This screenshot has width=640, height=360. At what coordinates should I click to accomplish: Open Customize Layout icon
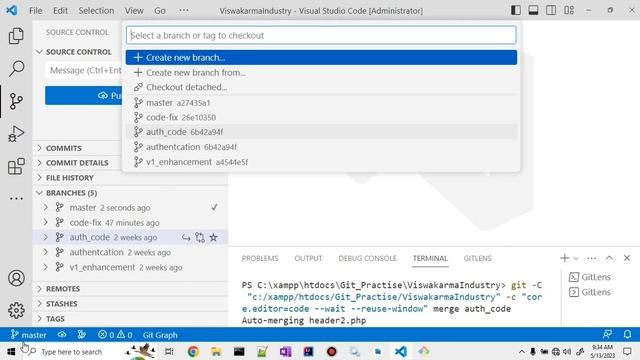[x=569, y=10]
